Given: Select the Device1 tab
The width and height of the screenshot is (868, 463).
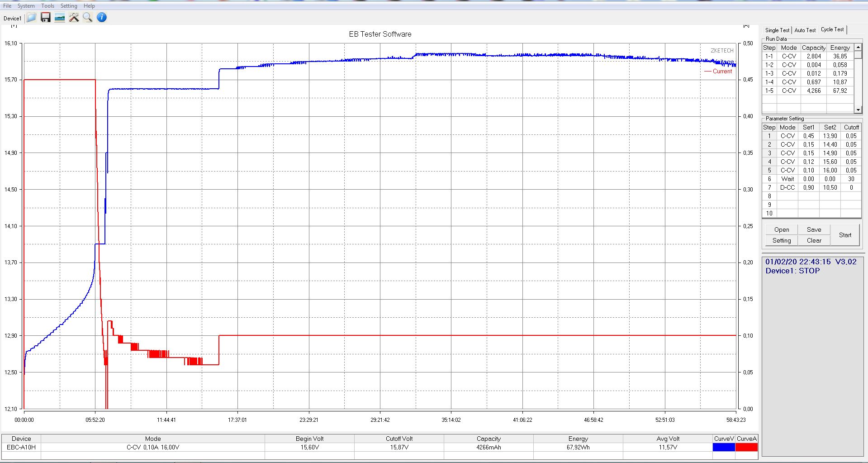Looking at the screenshot, I should pos(12,19).
